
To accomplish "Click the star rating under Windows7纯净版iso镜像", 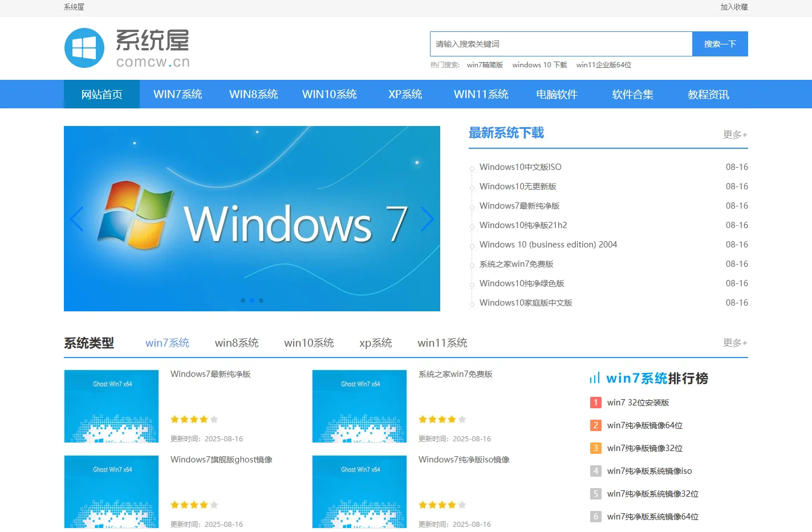I will [442, 505].
